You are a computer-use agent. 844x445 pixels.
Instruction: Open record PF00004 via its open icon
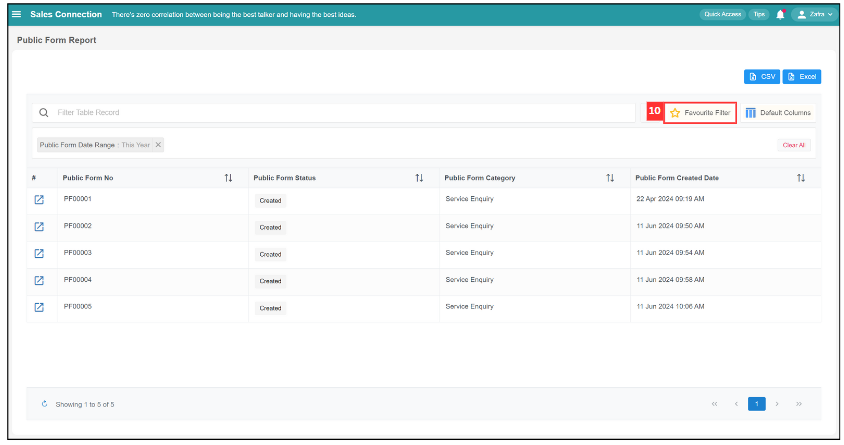pyautogui.click(x=39, y=280)
